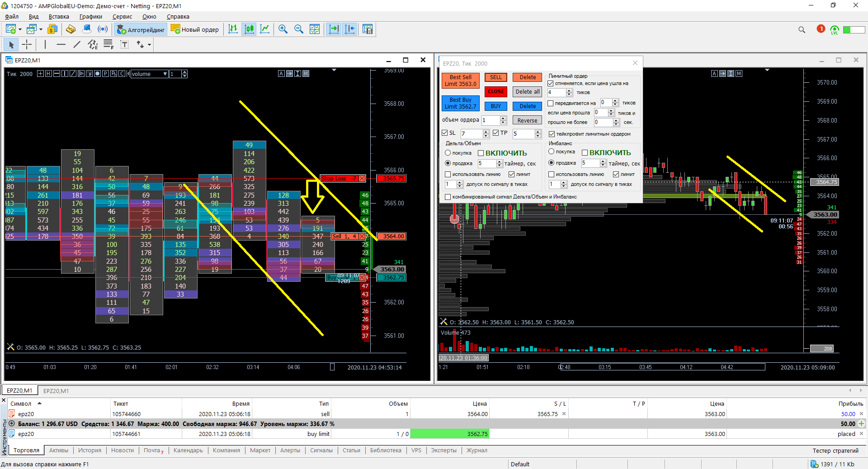Select the Fibonacci retracement tool
Screen dimensions: 868x469
coord(108,44)
